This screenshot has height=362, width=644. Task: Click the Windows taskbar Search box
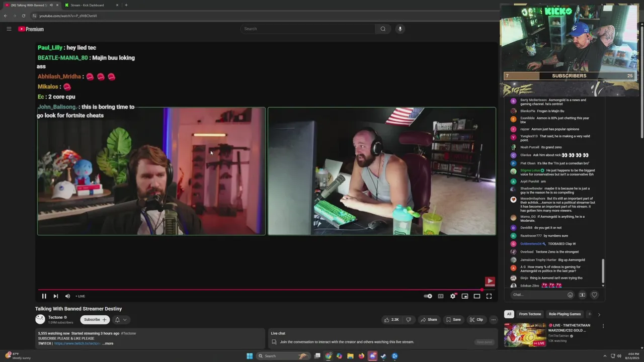click(x=283, y=356)
